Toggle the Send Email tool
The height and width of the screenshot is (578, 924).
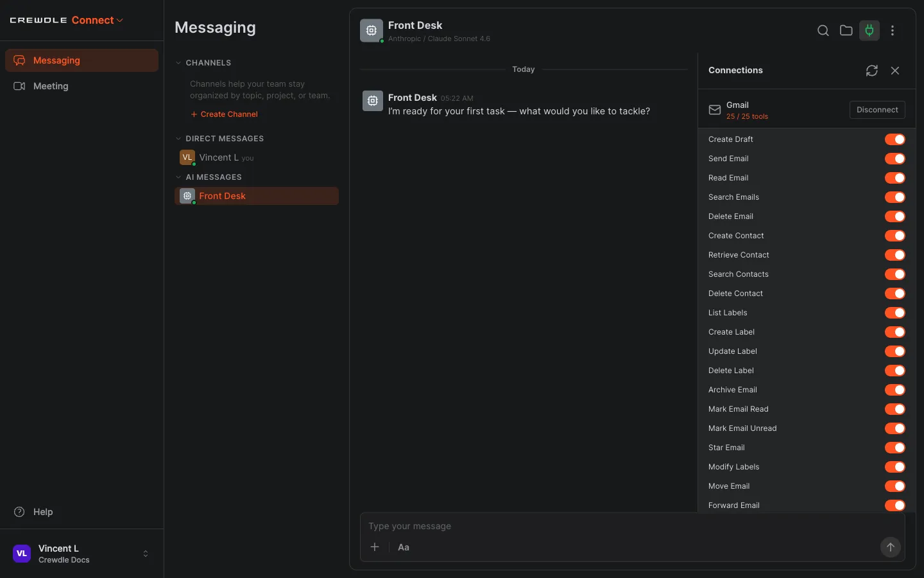tap(894, 159)
